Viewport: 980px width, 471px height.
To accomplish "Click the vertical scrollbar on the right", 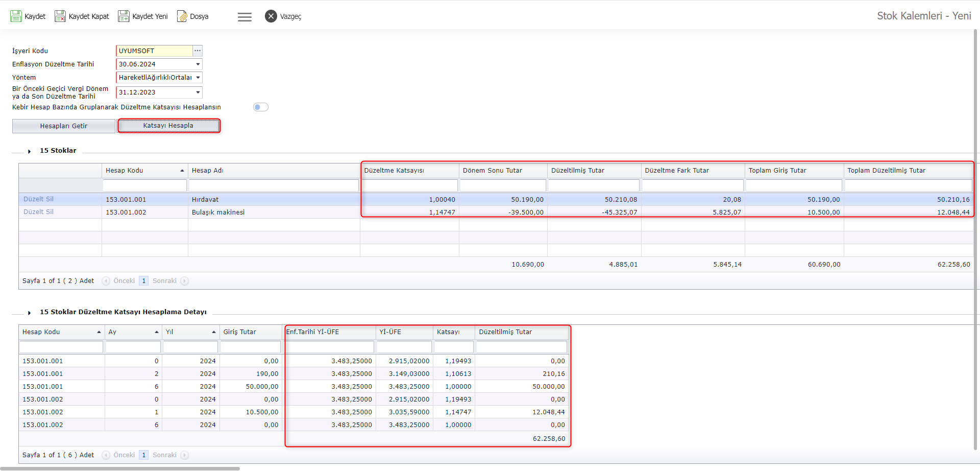I will [976, 240].
